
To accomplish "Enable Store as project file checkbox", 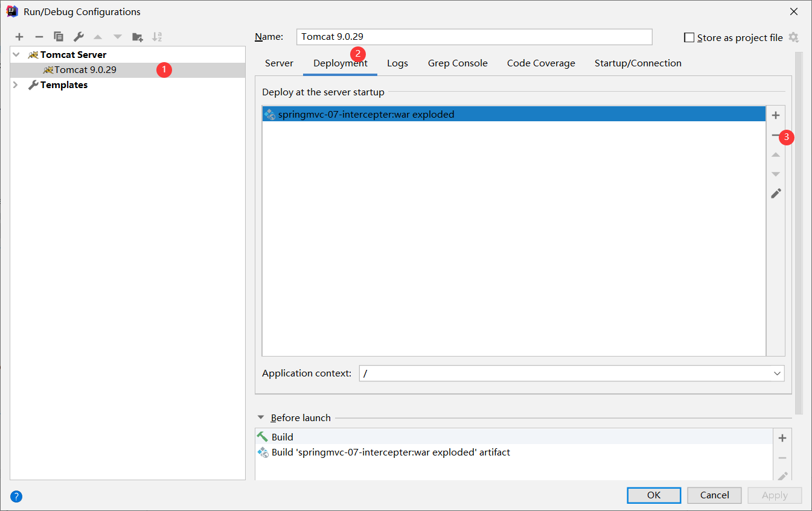I will coord(689,37).
